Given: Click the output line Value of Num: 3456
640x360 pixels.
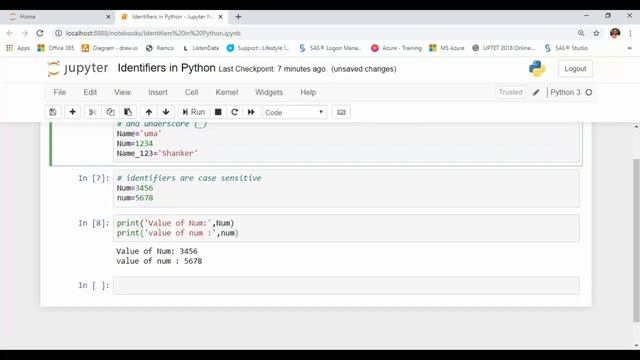Looking at the screenshot, I should click(x=157, y=251).
